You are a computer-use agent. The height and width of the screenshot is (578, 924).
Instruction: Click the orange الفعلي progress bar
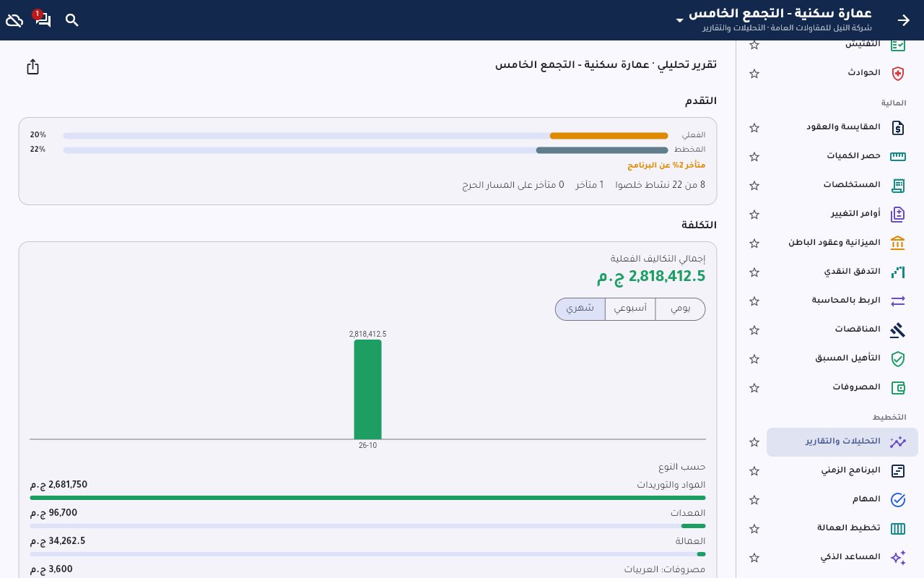tap(609, 136)
